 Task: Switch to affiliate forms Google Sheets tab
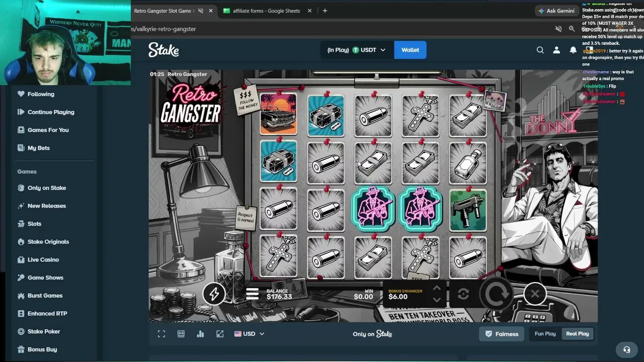click(x=267, y=11)
